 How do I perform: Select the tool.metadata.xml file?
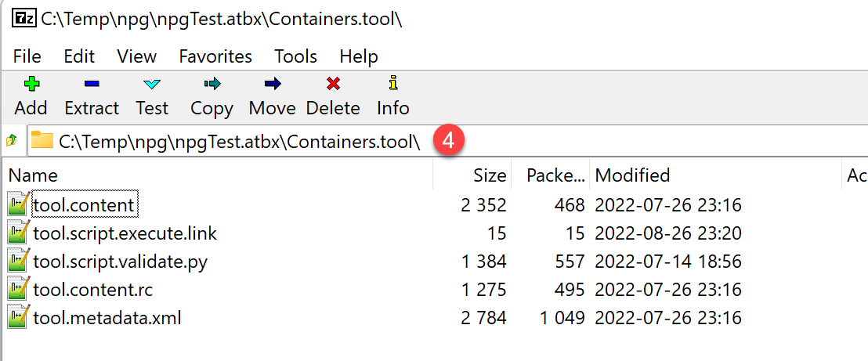[107, 318]
